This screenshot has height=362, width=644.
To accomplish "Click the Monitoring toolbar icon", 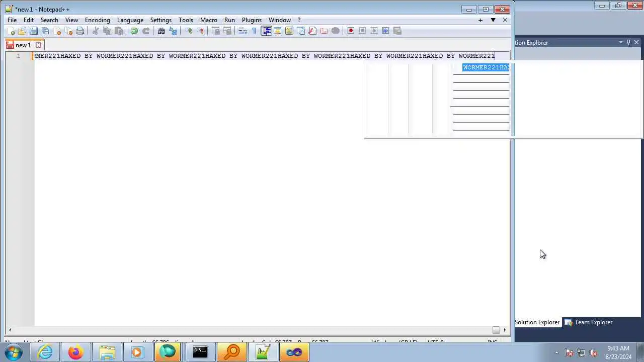I will click(336, 31).
